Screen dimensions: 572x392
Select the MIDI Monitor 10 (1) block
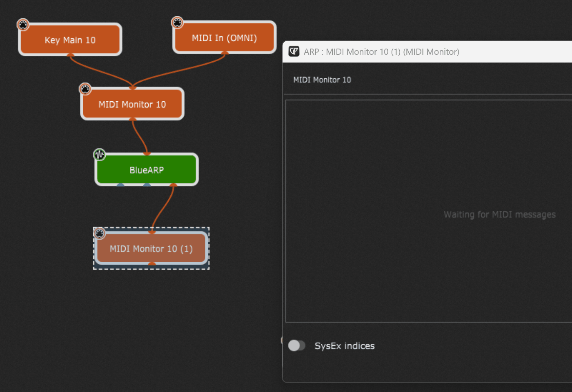[x=151, y=249]
